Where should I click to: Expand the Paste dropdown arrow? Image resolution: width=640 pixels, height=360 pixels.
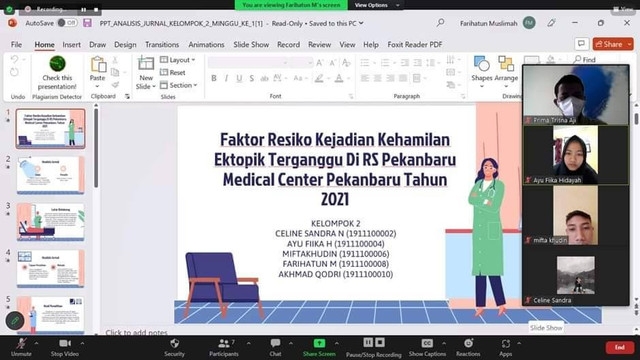pos(98,87)
